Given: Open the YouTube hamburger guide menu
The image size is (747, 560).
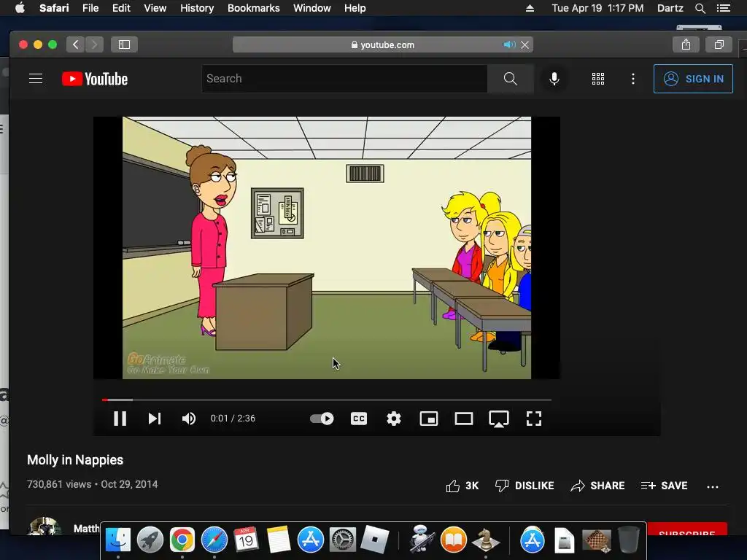Looking at the screenshot, I should coord(36,79).
